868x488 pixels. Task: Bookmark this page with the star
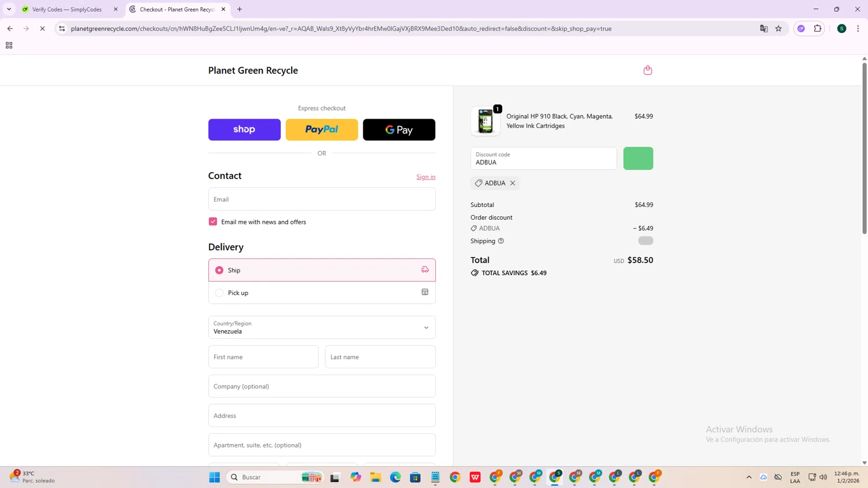(778, 28)
